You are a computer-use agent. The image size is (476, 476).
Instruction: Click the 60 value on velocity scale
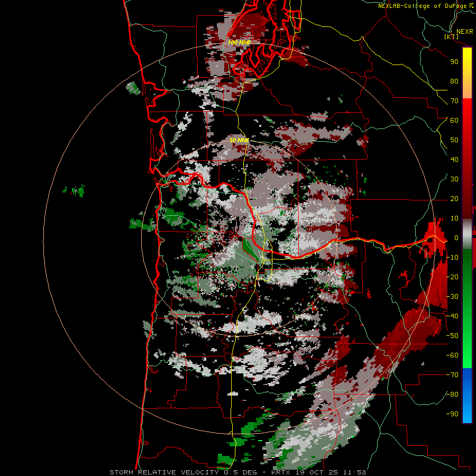[x=454, y=121]
